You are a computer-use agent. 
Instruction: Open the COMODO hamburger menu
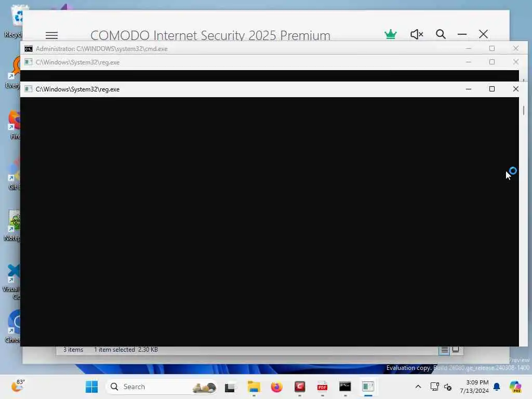click(51, 35)
